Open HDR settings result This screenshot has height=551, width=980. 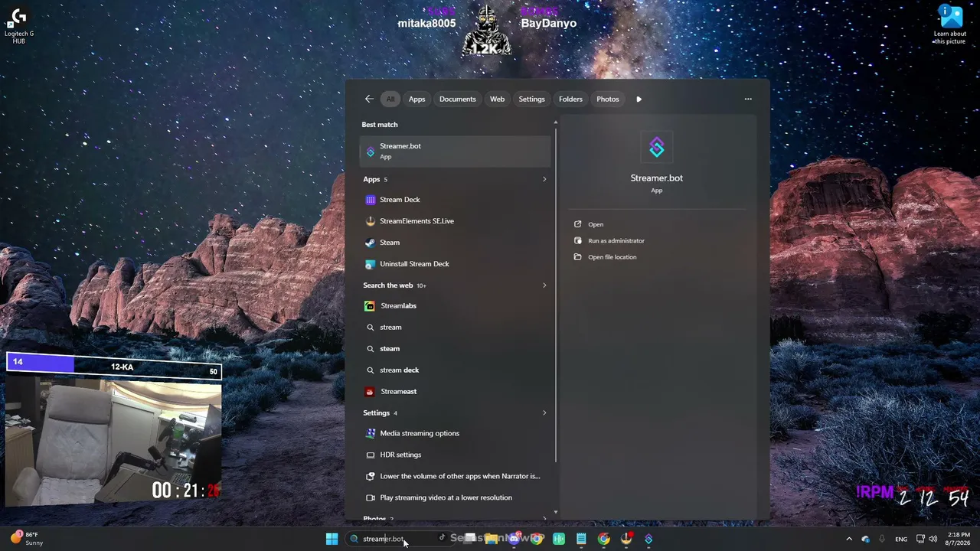click(x=455, y=455)
